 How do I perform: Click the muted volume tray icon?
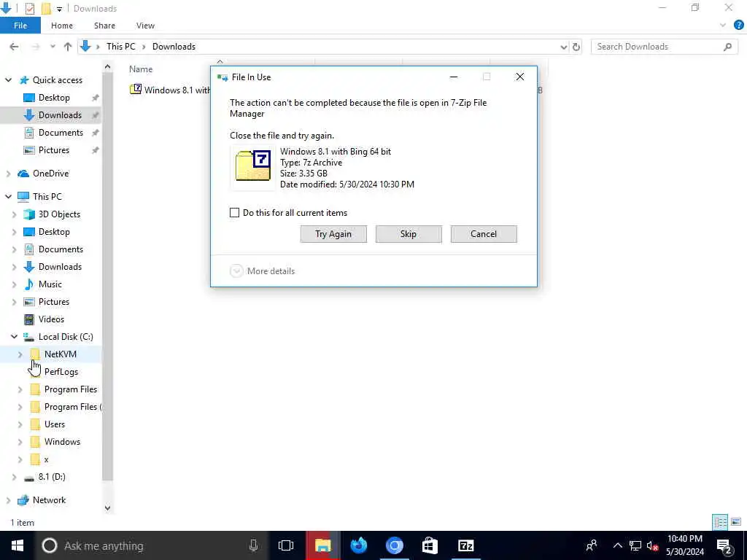pyautogui.click(x=652, y=545)
